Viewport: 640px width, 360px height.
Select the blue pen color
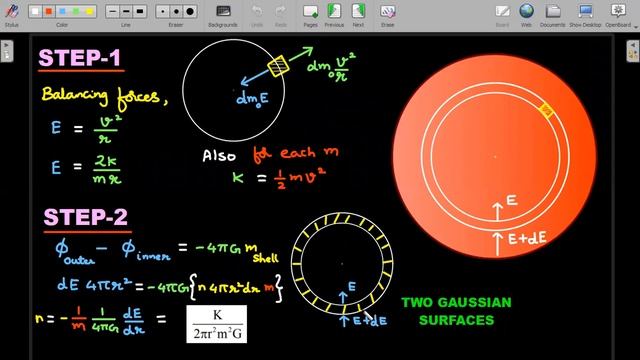tap(62, 12)
